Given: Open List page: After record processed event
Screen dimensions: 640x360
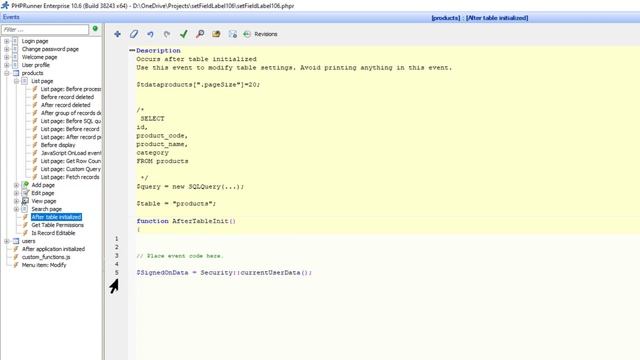Looking at the screenshot, I should click(x=71, y=137).
